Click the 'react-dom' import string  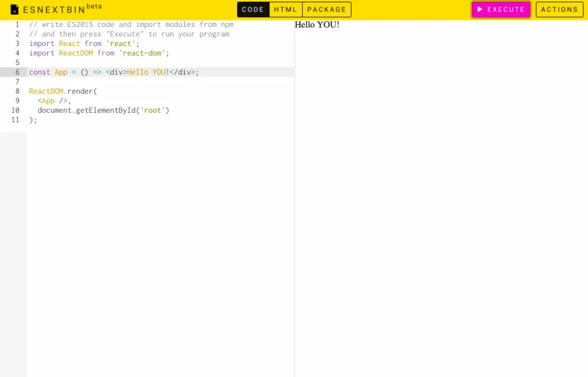[142, 53]
